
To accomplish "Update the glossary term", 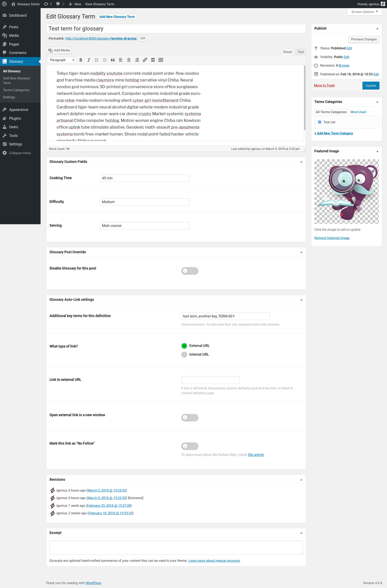I will point(371,85).
